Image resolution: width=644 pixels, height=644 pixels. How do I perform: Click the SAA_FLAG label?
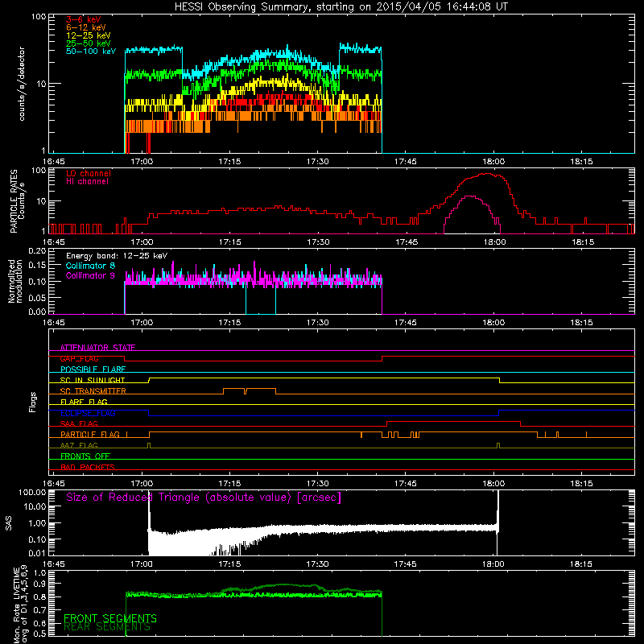point(79,424)
